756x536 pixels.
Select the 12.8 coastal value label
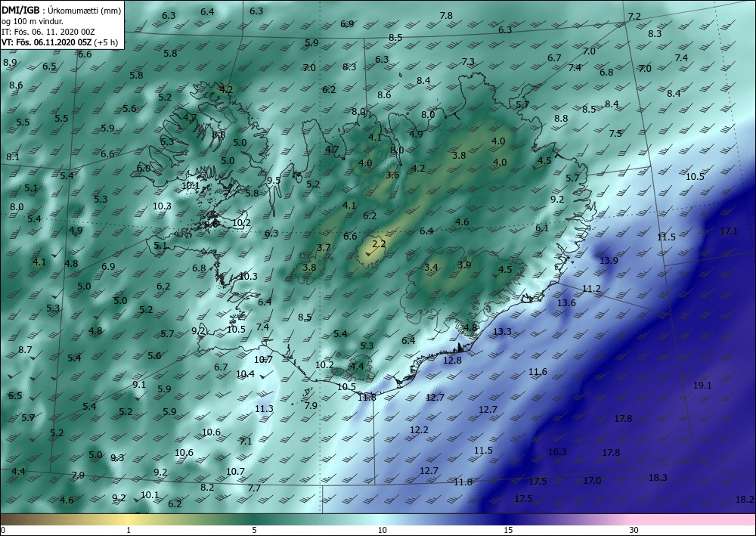click(452, 360)
